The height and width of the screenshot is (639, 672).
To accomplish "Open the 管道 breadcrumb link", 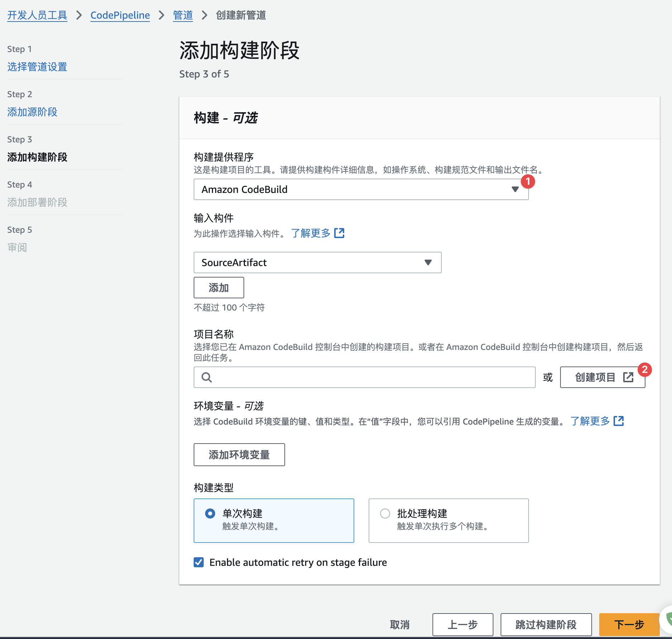I will (183, 15).
